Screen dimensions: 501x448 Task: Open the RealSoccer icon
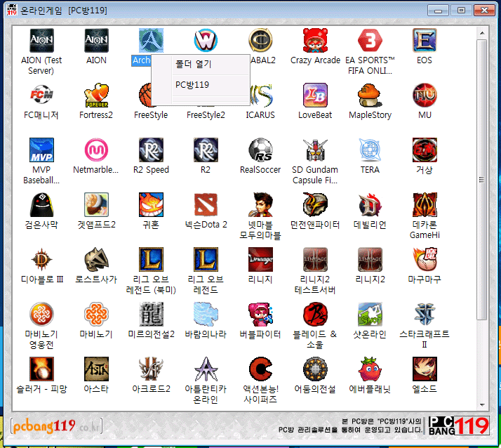tap(260, 150)
